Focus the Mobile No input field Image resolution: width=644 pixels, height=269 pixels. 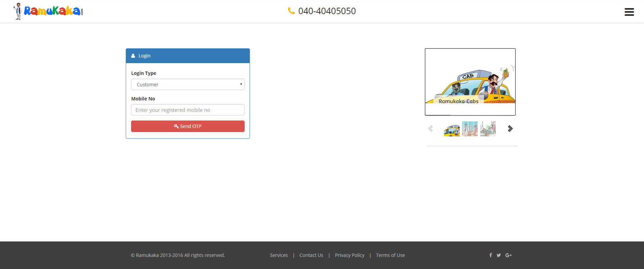coord(188,110)
